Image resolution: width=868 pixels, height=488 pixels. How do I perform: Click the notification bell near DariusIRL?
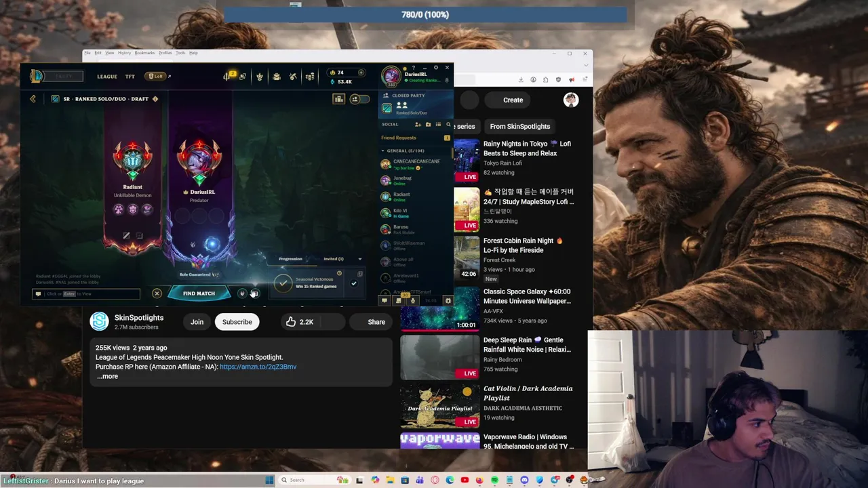[447, 80]
